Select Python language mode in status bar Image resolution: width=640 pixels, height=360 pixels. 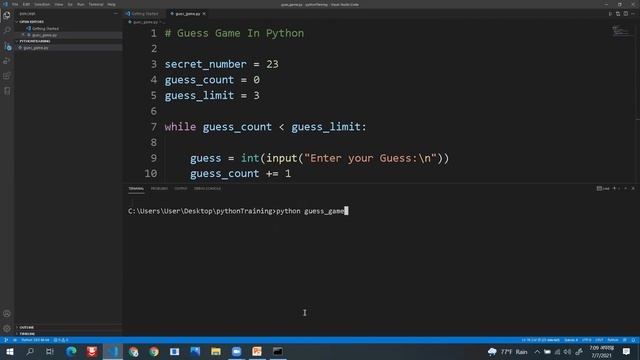coord(613,340)
